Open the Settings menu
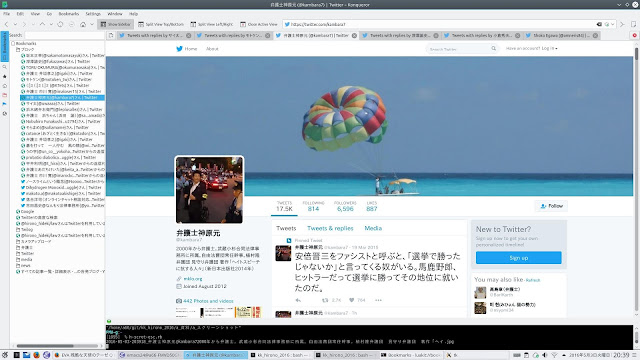640x360 pixels. 93,13
